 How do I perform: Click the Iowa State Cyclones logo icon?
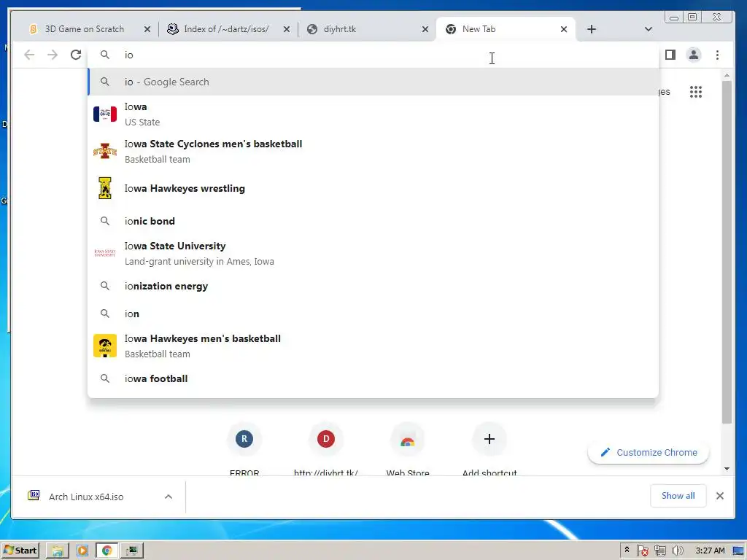click(105, 152)
